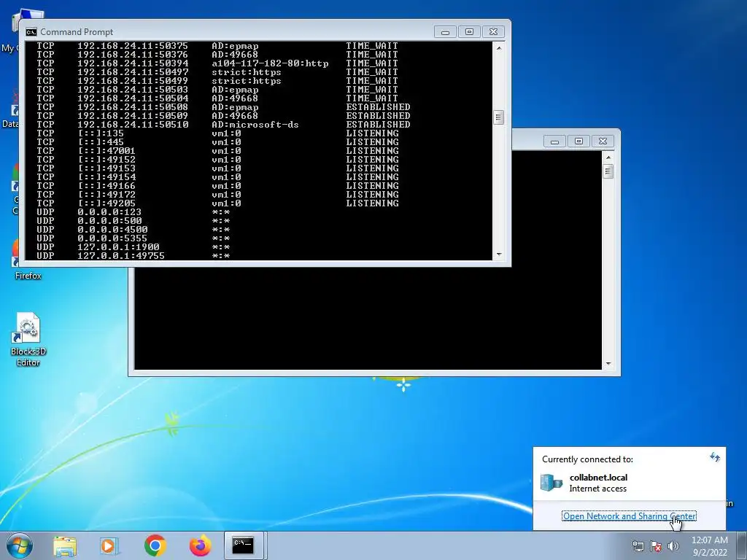Launch Windows Media Player from taskbar
Viewport: 747px width, 560px height.
[x=109, y=545]
